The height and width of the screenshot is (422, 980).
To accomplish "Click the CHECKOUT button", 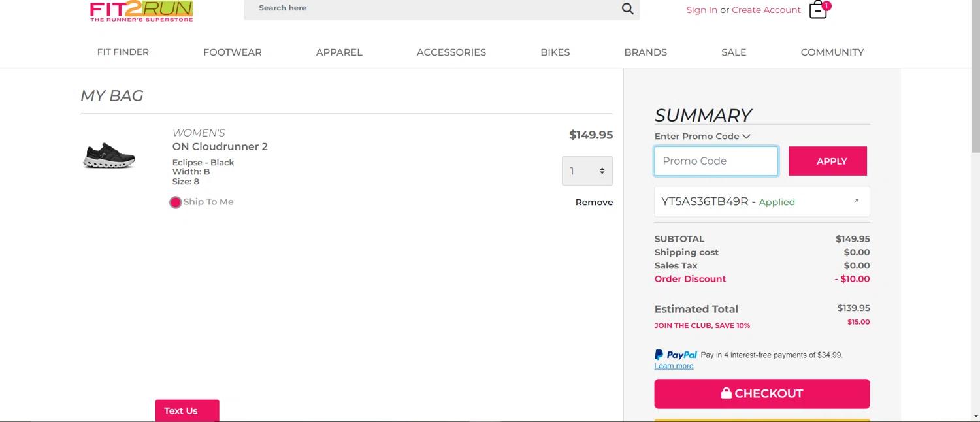I will 762,393.
